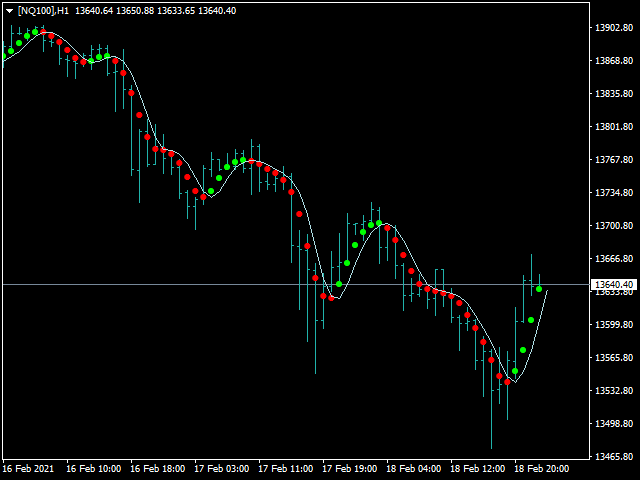Click the 16 Feb 18:00 time label

(158, 469)
